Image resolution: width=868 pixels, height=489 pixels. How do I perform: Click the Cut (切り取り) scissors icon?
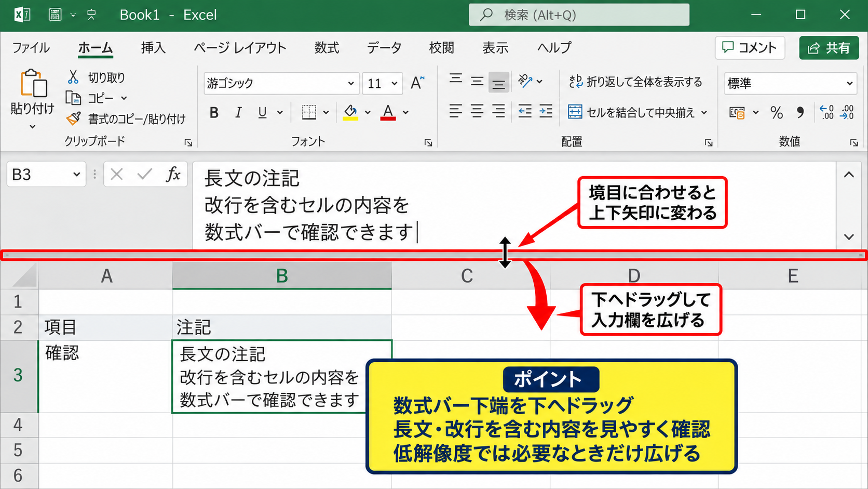(73, 77)
